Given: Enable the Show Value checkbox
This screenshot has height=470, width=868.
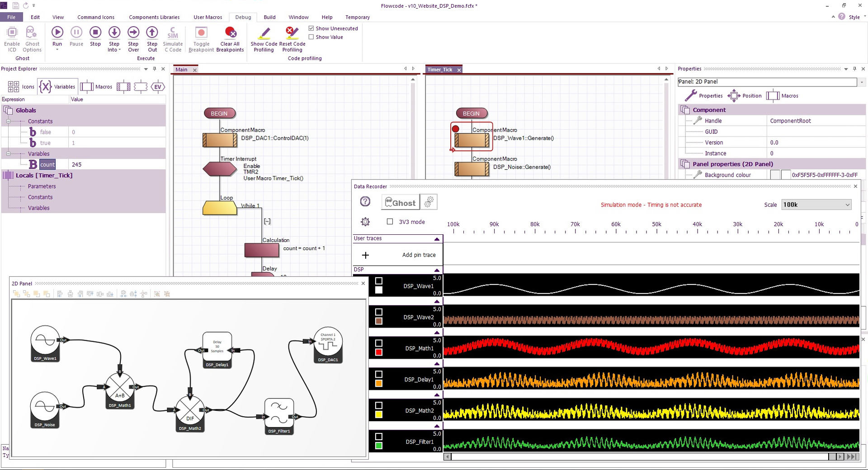Looking at the screenshot, I should pos(311,37).
